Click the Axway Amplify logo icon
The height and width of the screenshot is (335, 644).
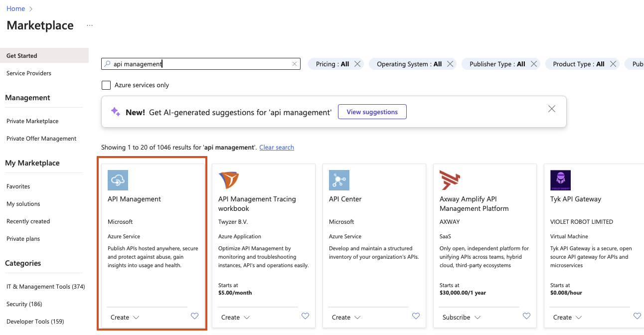click(450, 180)
